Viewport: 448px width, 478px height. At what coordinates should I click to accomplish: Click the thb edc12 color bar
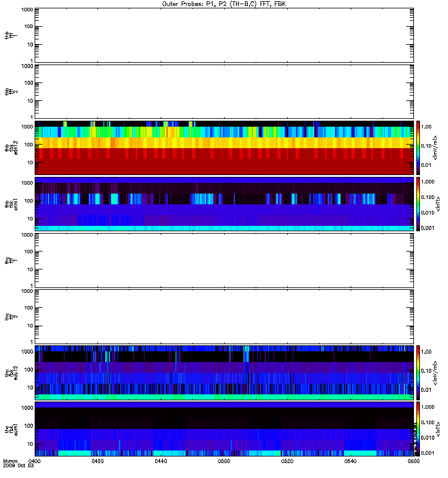[418, 148]
